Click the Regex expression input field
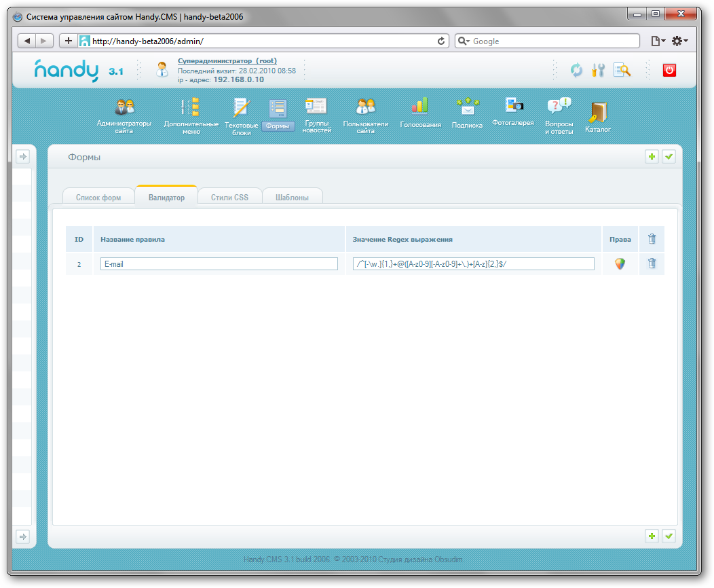The width and height of the screenshot is (714, 588). (473, 264)
